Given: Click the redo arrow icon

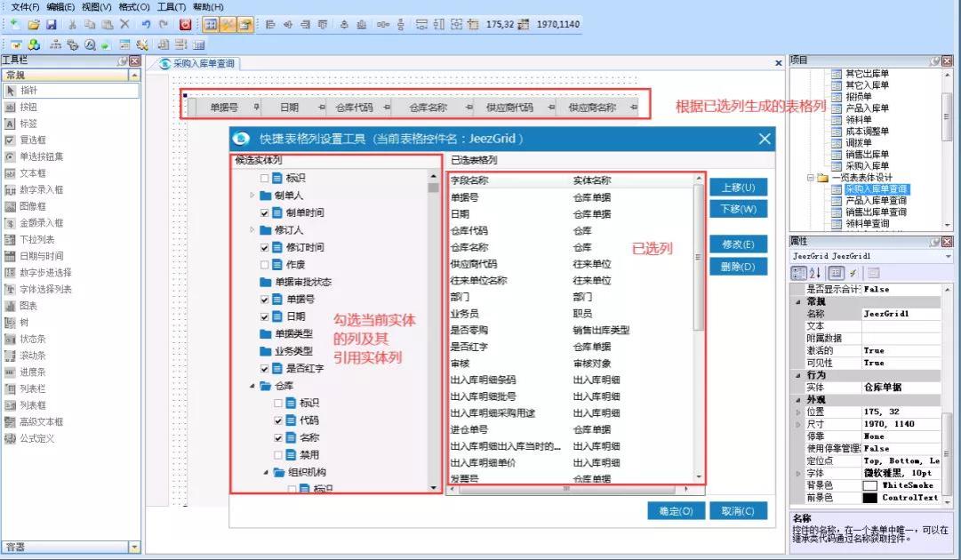Looking at the screenshot, I should (x=164, y=25).
